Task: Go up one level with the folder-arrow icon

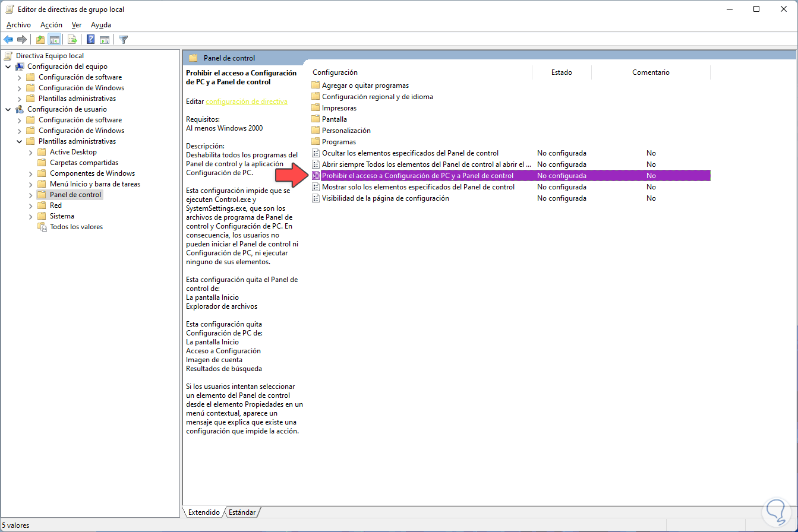Action: [40, 40]
